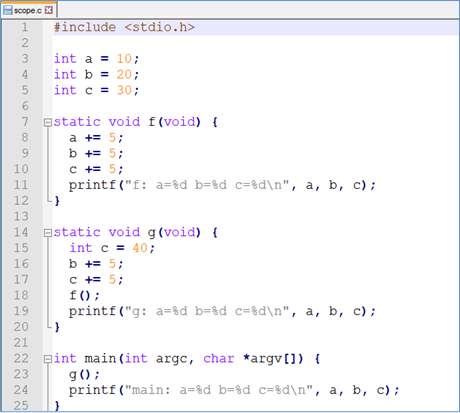The image size is (460, 413).
Task: Click the g(); call inside main
Action: 84,374
